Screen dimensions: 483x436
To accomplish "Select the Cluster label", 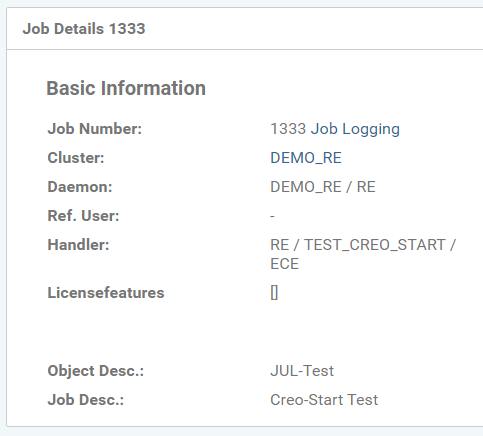I will pos(76,158).
